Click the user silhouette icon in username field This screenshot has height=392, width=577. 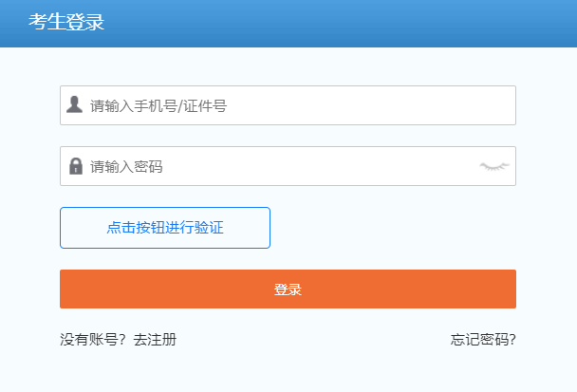click(x=74, y=104)
